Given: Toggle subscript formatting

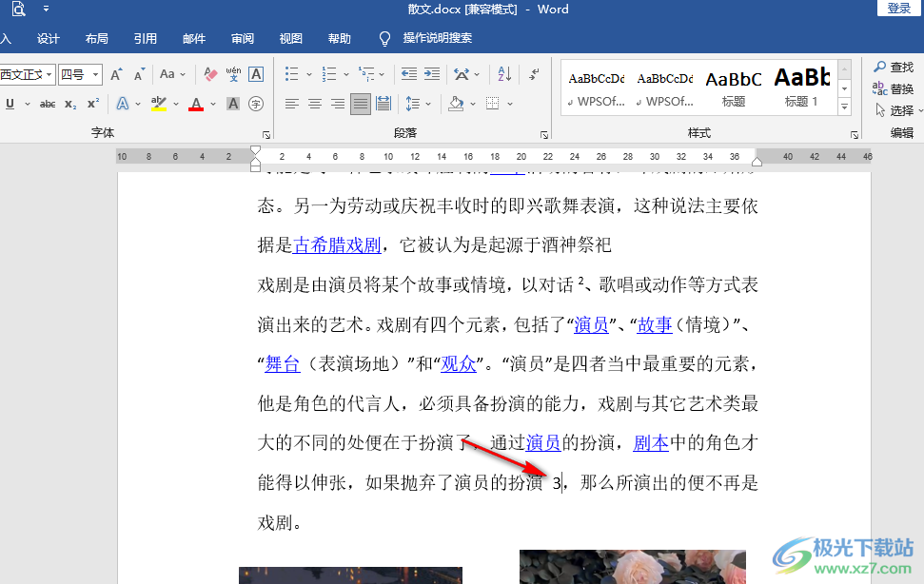Looking at the screenshot, I should pyautogui.click(x=71, y=104).
